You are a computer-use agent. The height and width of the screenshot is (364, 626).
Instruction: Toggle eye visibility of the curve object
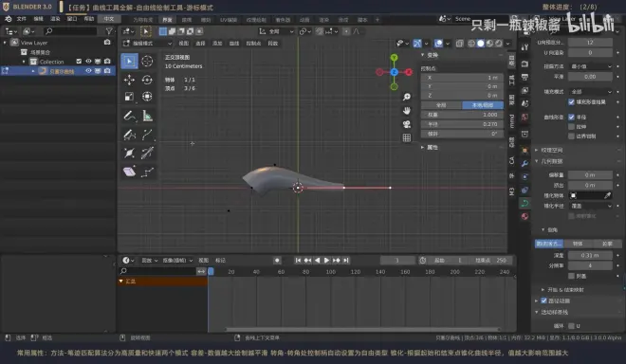(x=88, y=71)
